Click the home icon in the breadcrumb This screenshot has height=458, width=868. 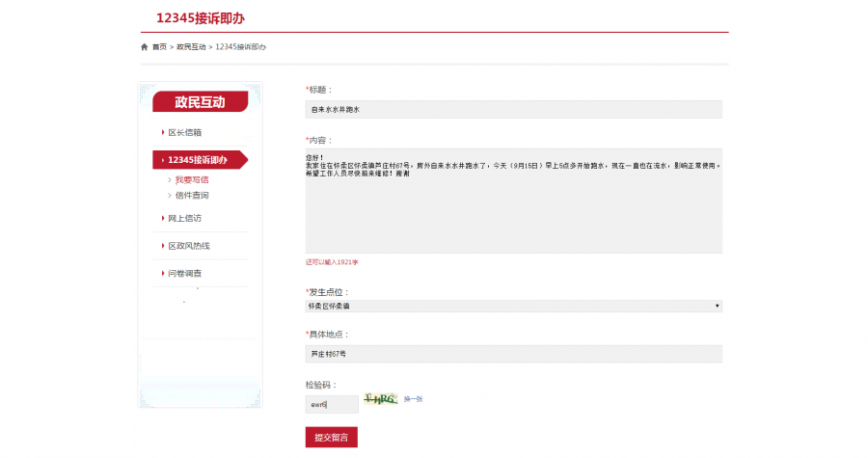point(145,46)
